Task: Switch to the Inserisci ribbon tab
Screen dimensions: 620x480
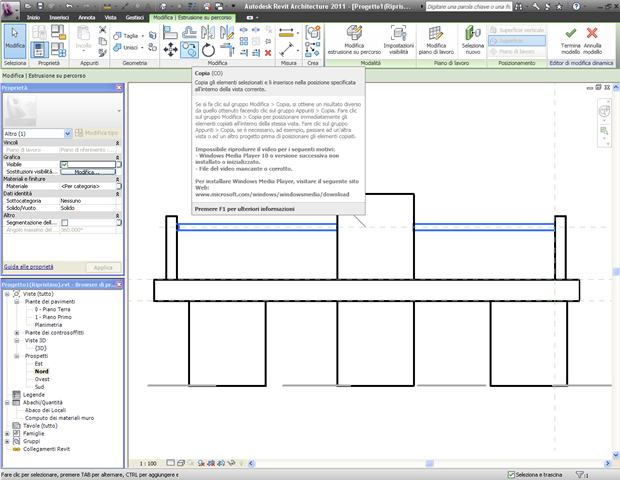Action: tap(59, 18)
